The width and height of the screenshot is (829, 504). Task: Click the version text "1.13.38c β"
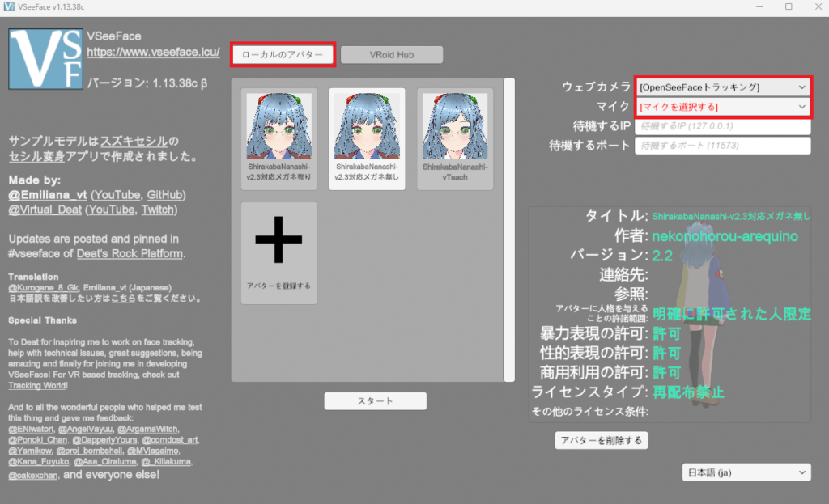[x=180, y=83]
